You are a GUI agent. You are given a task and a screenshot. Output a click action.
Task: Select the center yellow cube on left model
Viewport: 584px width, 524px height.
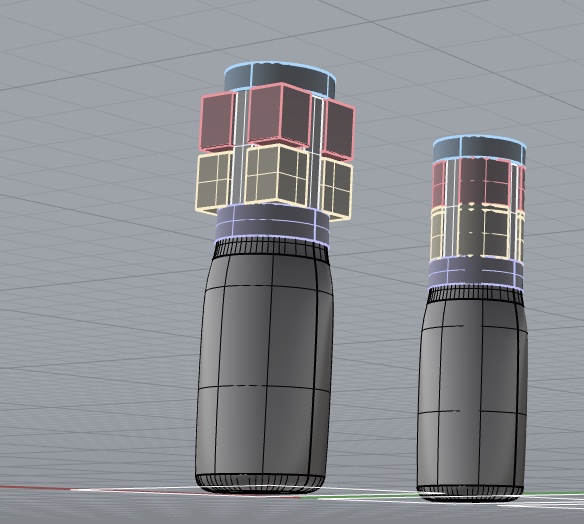276,174
